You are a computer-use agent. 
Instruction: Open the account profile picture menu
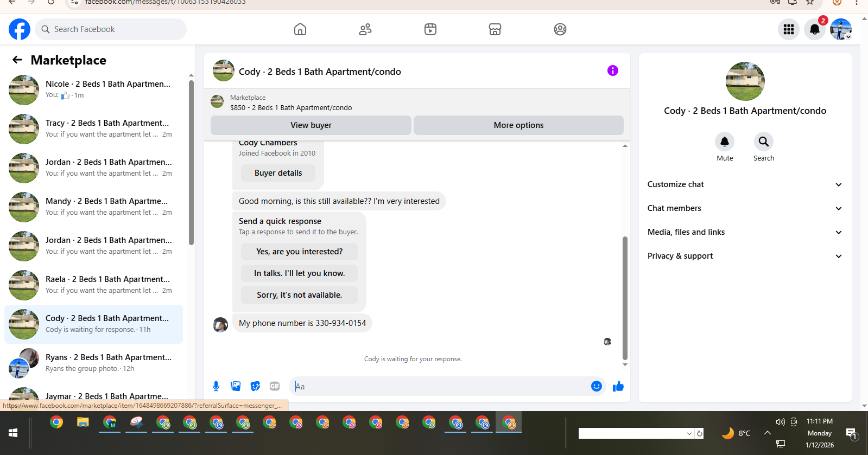coord(841,29)
